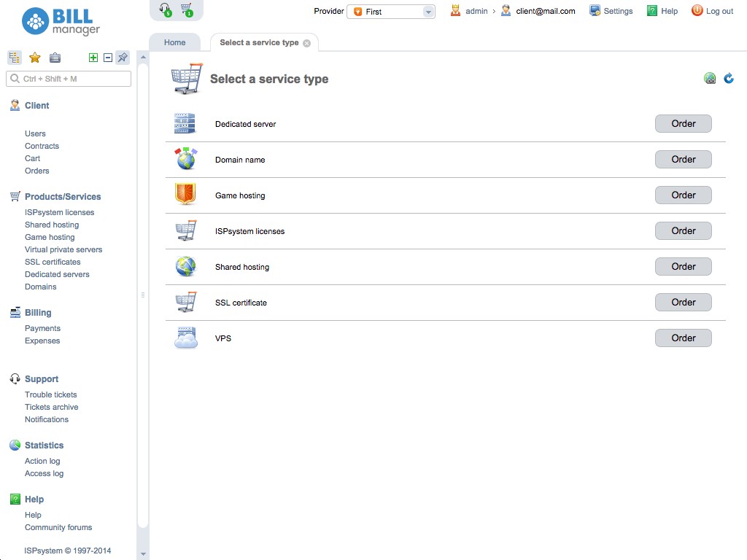Click the Ctrl+Shift+M search field
Image resolution: width=747 pixels, height=560 pixels.
[68, 78]
